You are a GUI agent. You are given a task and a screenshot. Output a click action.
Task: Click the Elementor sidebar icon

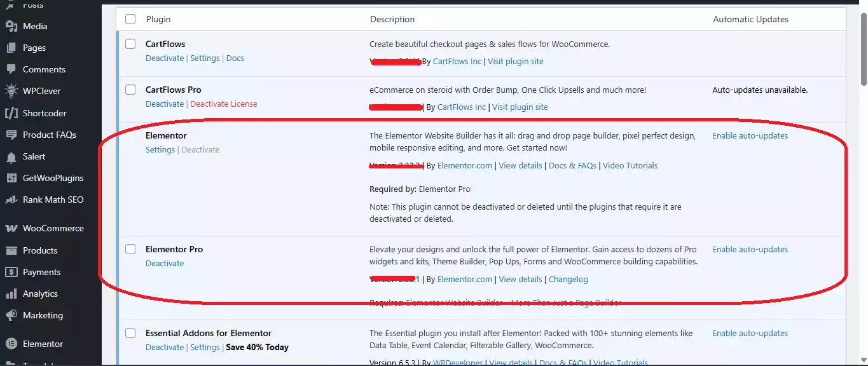[x=11, y=344]
